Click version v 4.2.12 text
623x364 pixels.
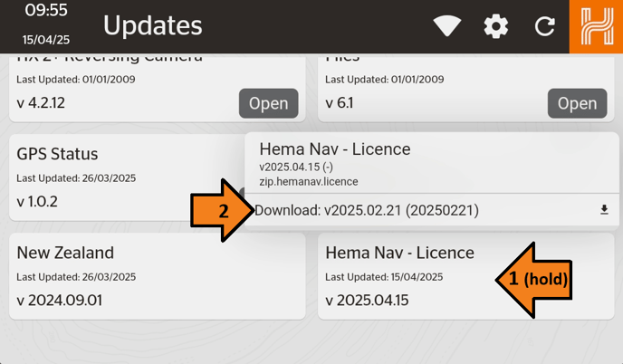[41, 103]
